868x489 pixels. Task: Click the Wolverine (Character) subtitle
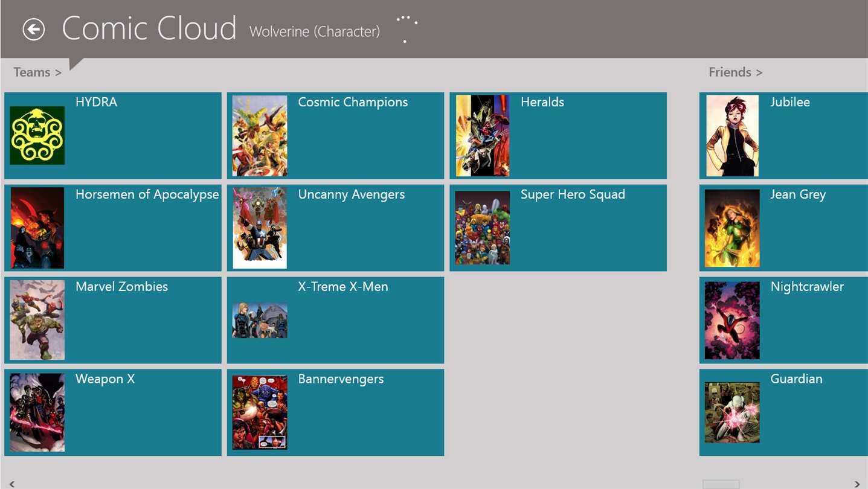click(315, 31)
